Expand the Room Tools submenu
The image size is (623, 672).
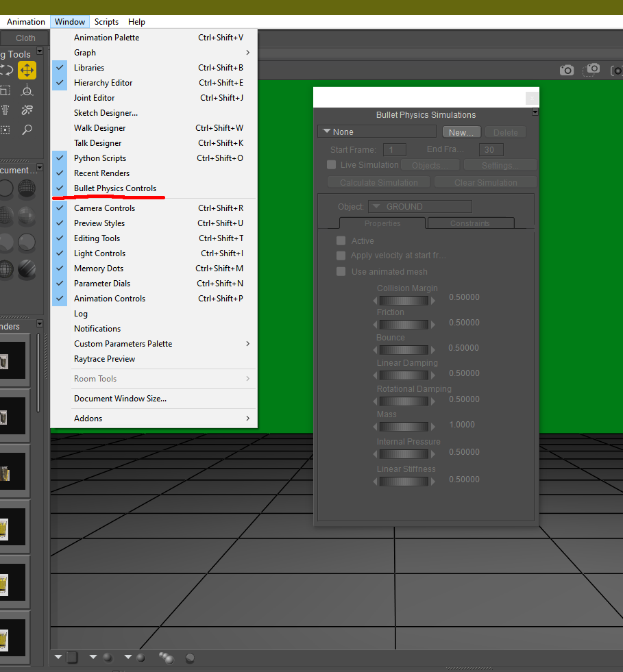click(x=154, y=379)
